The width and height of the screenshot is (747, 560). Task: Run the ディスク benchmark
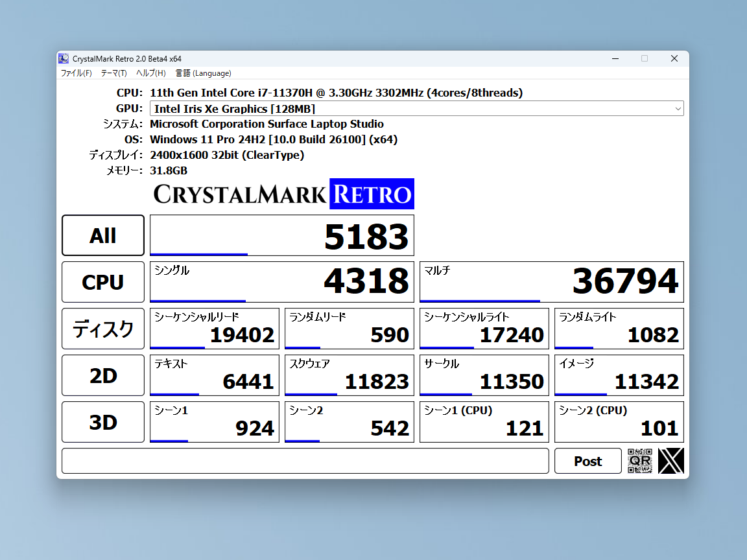tap(102, 329)
